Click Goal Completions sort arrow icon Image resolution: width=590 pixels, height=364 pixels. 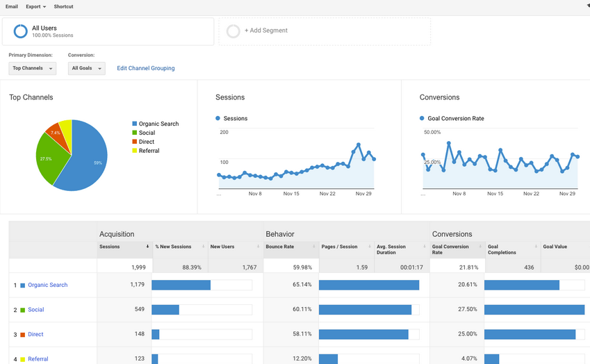[536, 247]
